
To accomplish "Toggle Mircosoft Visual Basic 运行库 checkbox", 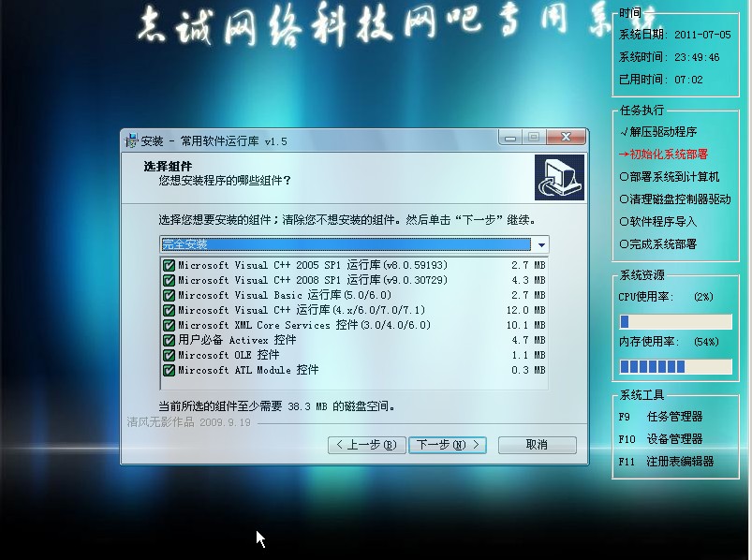I will click(x=169, y=295).
